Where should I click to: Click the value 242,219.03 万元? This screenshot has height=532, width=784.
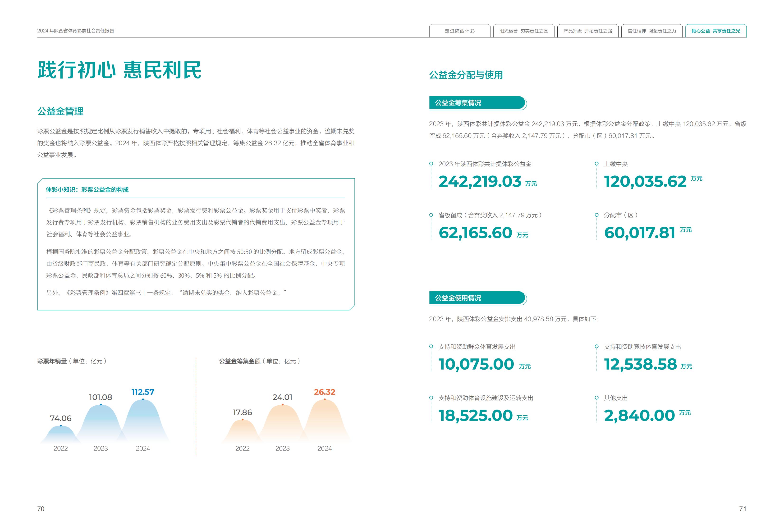[x=487, y=182]
